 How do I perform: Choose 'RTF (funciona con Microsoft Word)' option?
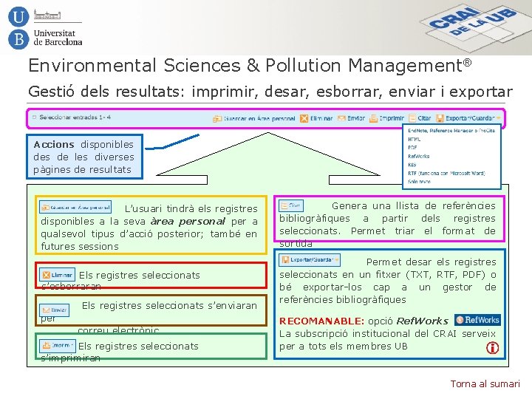coord(446,173)
